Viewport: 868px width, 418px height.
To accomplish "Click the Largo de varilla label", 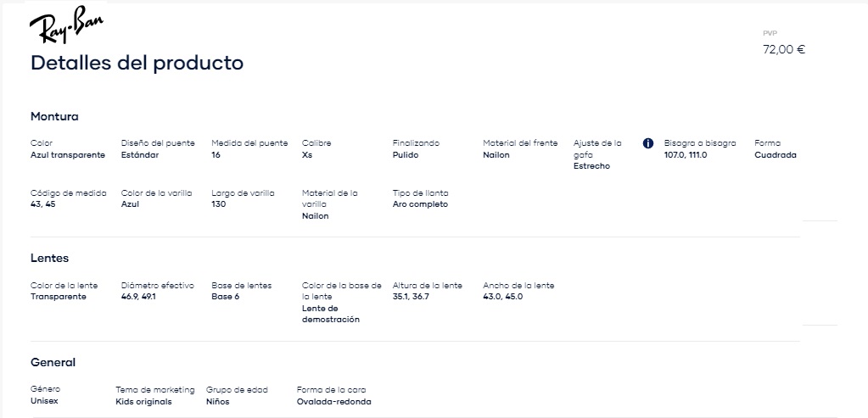I will pos(243,193).
